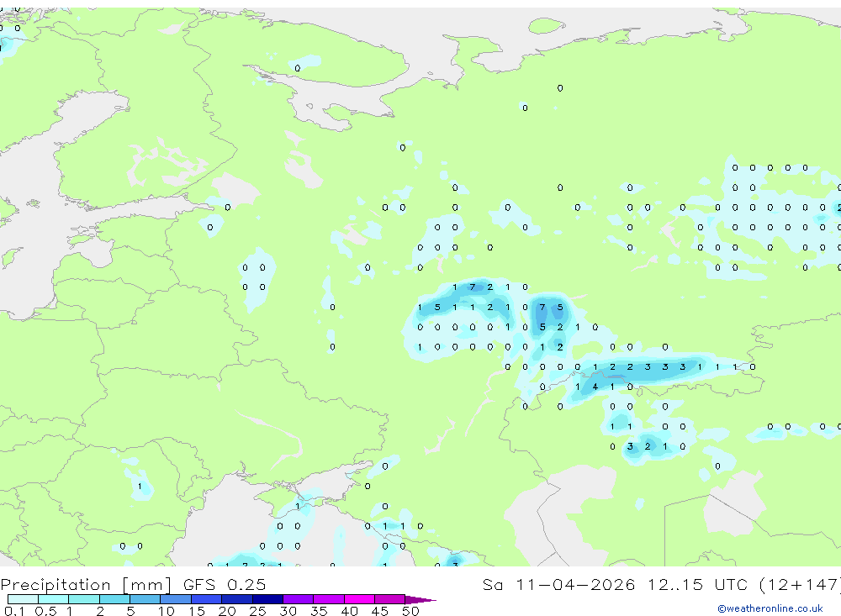Choose the 20–25 mm dark blue segment
The height and width of the screenshot is (616, 841).
point(237,599)
